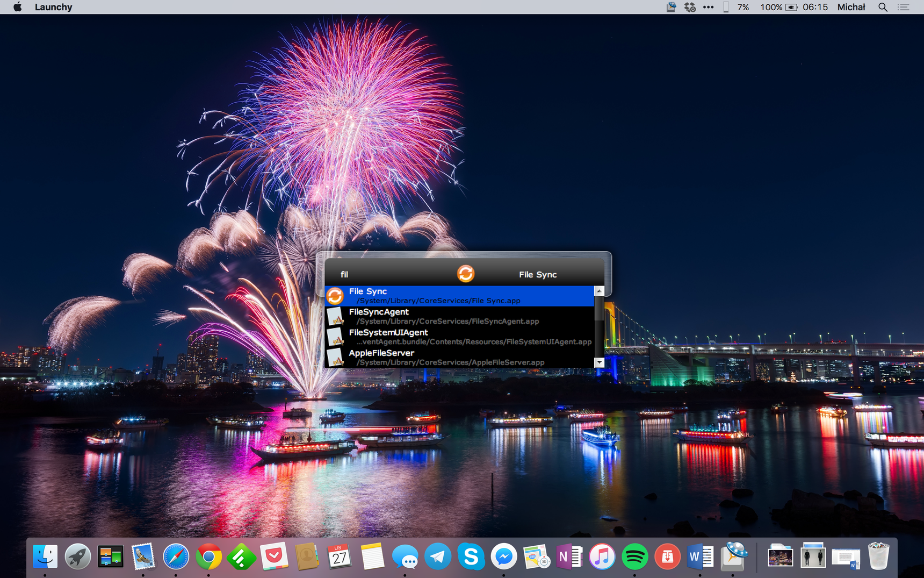
Task: Launch OneNote from the Dock
Action: 569,556
